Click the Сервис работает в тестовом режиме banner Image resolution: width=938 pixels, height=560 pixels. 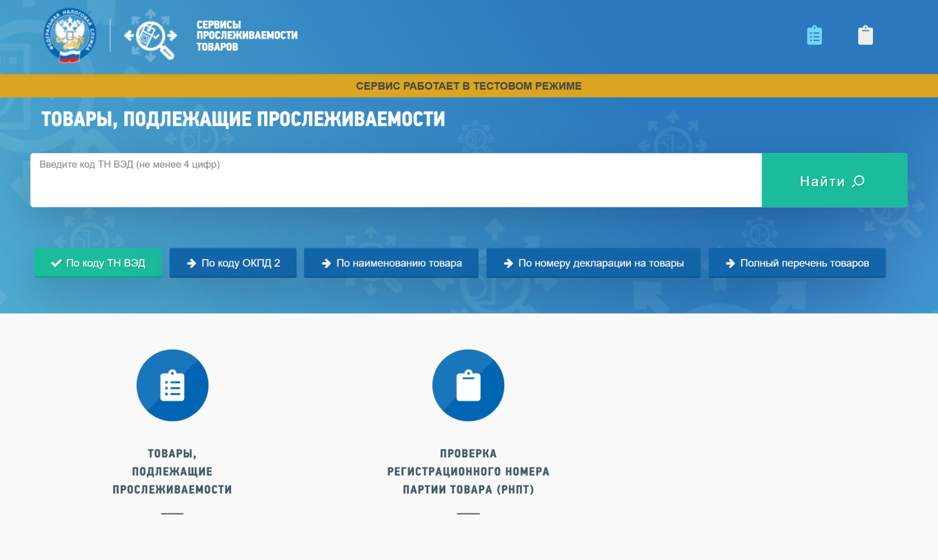point(469,86)
